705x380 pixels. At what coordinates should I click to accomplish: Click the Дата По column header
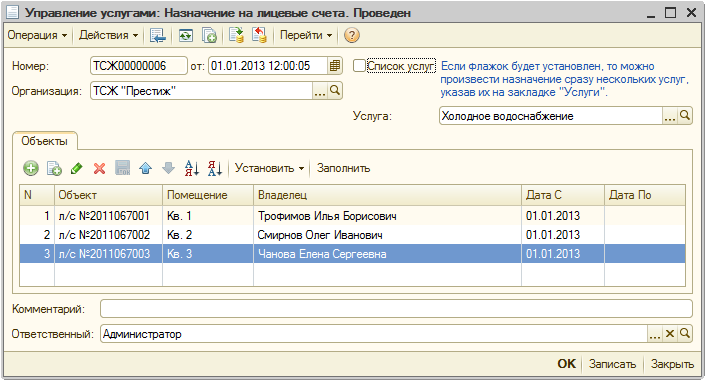(645, 195)
